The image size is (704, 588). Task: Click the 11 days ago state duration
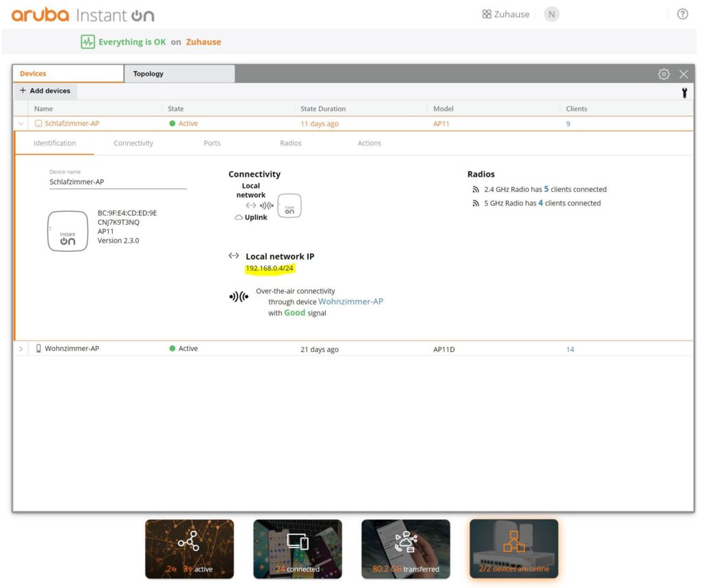[x=319, y=124]
